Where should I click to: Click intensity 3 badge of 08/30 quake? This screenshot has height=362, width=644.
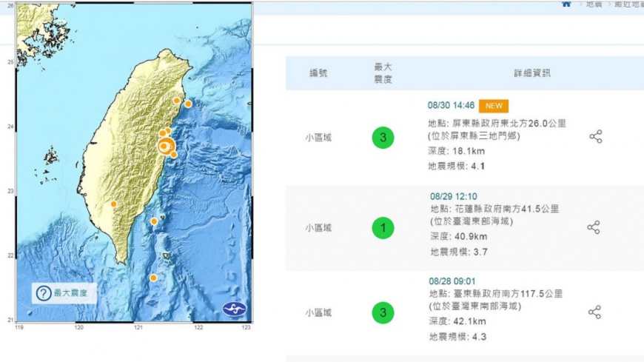383,138
